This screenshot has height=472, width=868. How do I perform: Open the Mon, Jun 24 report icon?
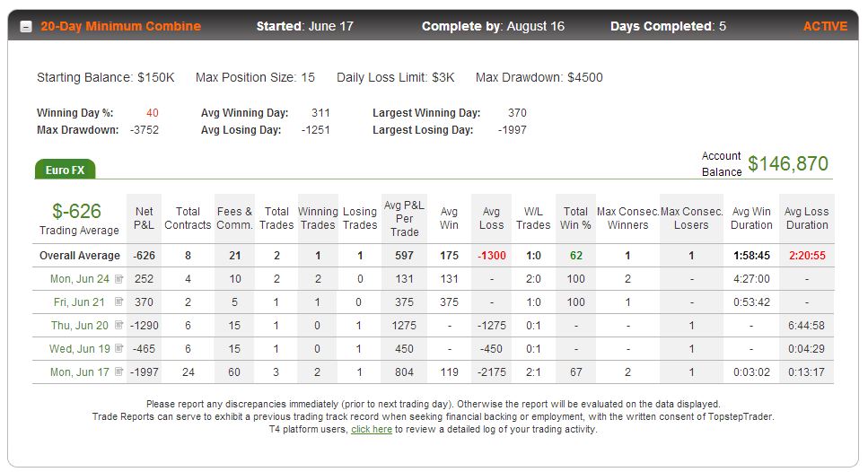coord(118,279)
